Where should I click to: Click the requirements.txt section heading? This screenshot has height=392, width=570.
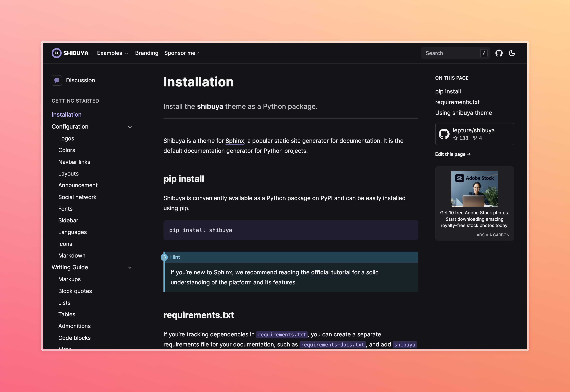tap(199, 315)
